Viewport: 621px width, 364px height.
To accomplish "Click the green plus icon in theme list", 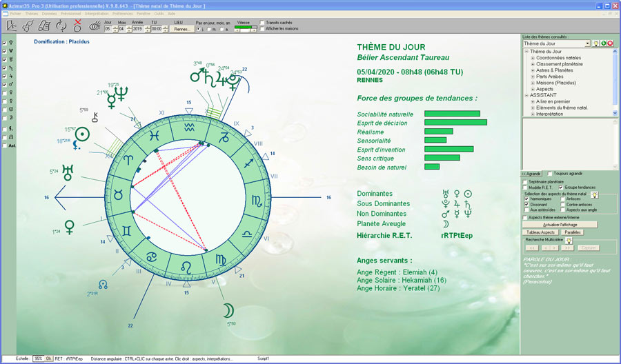I will (602, 43).
